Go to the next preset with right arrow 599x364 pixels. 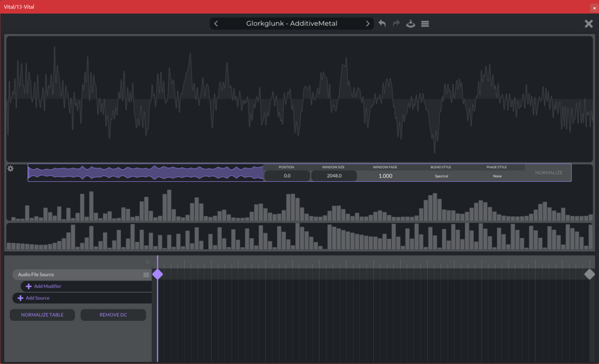(x=367, y=23)
